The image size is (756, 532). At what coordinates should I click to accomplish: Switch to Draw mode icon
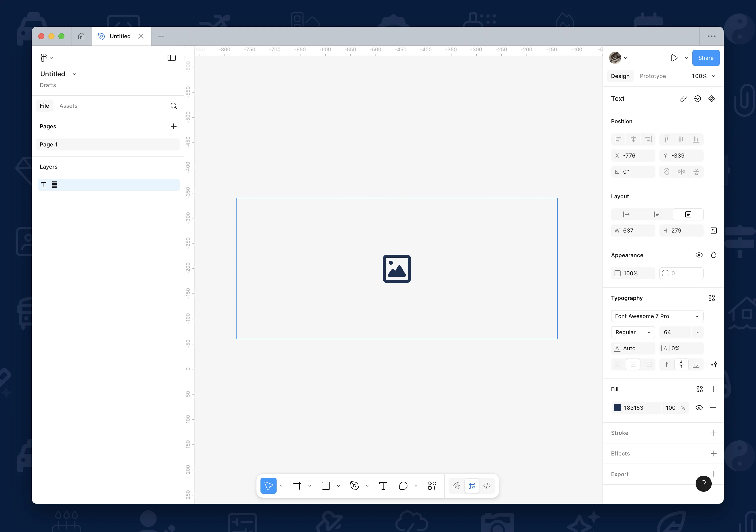456,486
